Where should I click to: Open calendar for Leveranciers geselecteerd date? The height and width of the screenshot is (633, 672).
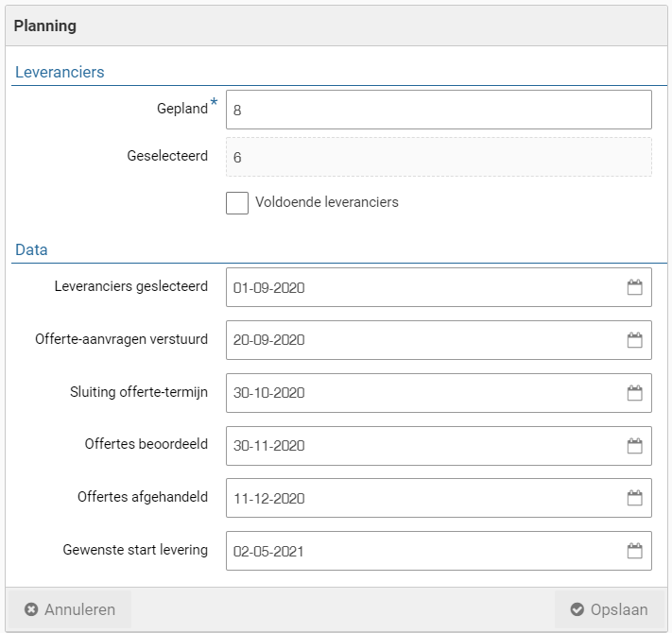coord(634,287)
